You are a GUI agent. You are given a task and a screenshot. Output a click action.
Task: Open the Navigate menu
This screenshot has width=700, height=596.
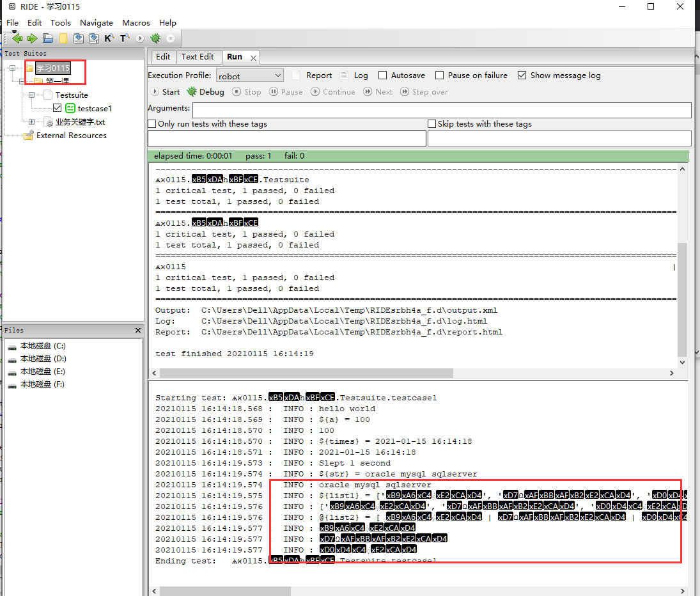pos(97,23)
